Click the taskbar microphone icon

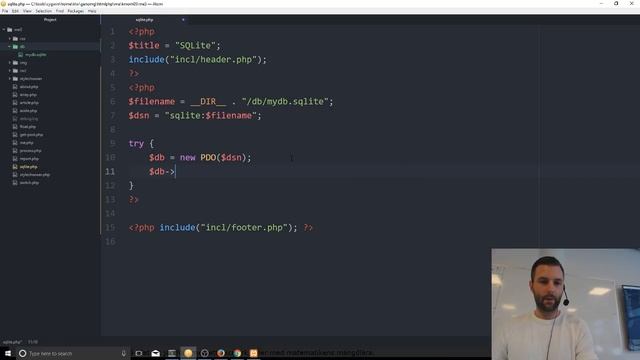pos(124,353)
